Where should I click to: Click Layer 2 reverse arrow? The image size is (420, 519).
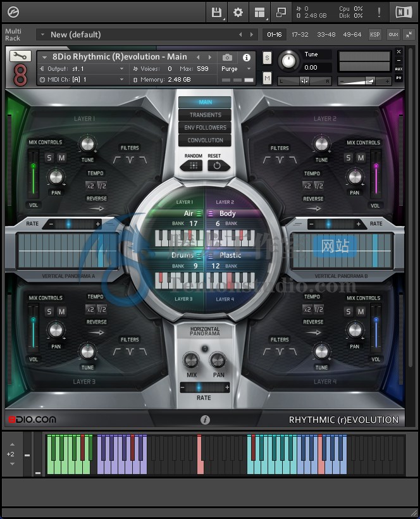click(314, 208)
